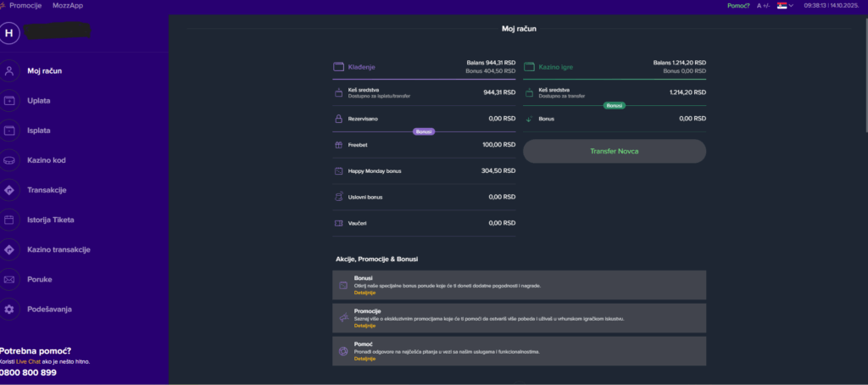868x385 pixels.
Task: Click the Isplata withdrawal icon
Action: tap(9, 131)
